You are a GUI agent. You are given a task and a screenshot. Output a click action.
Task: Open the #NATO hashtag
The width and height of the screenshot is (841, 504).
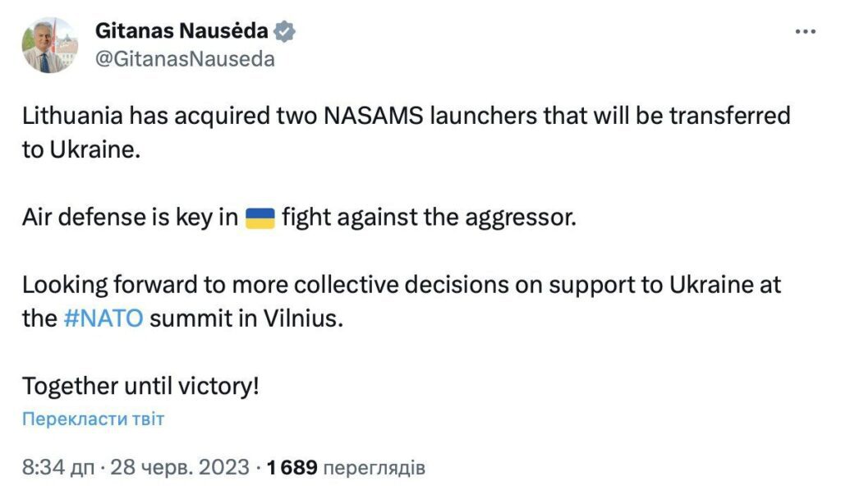[103, 318]
